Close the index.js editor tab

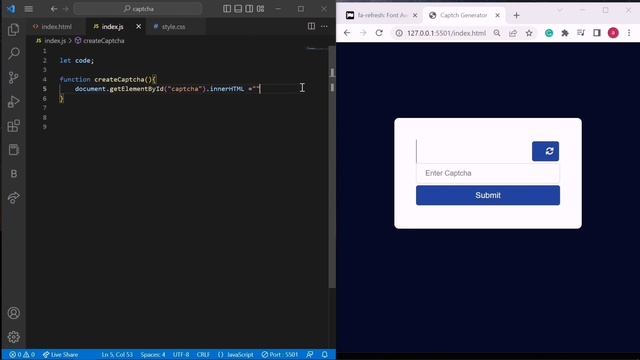(138, 27)
